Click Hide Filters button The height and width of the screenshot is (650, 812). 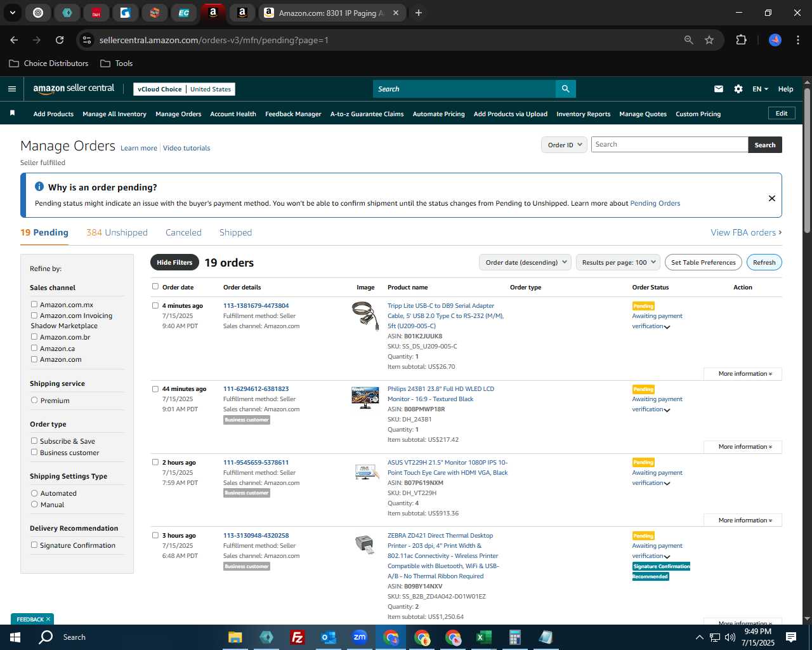pyautogui.click(x=174, y=262)
